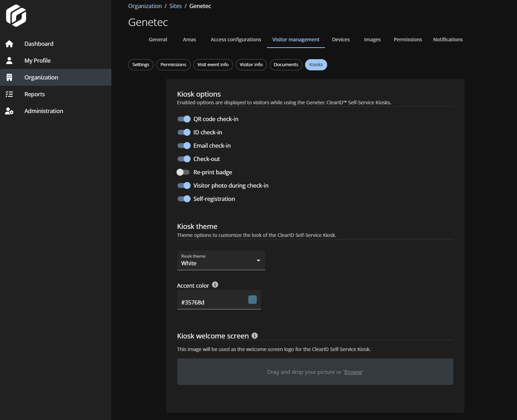
Task: Switch to the Devices tab
Action: pos(341,40)
